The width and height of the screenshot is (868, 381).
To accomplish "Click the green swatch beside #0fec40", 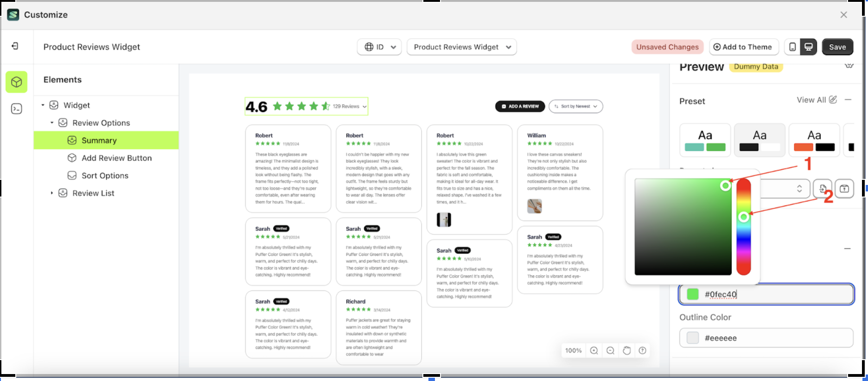I will pyautogui.click(x=693, y=294).
